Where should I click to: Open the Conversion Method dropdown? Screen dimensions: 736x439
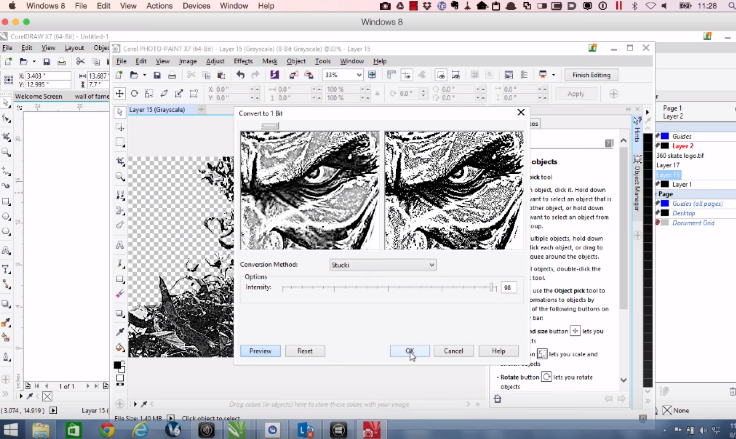pos(383,265)
